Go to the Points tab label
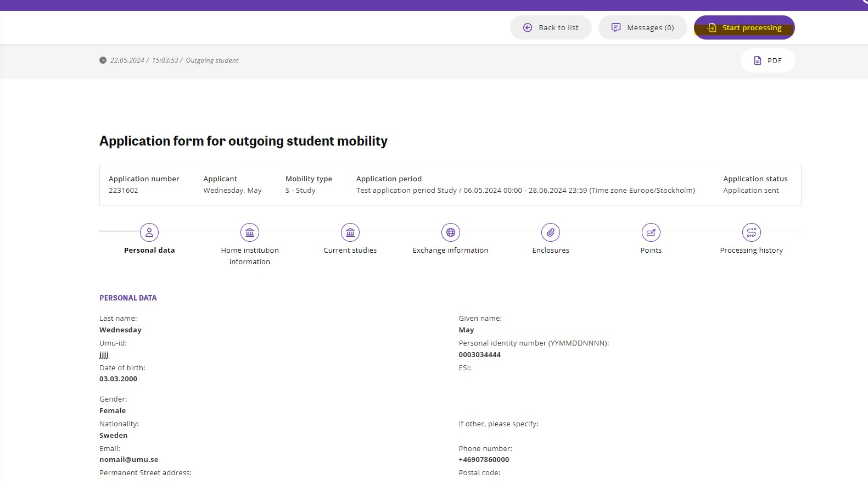This screenshot has width=868, height=484. [651, 251]
